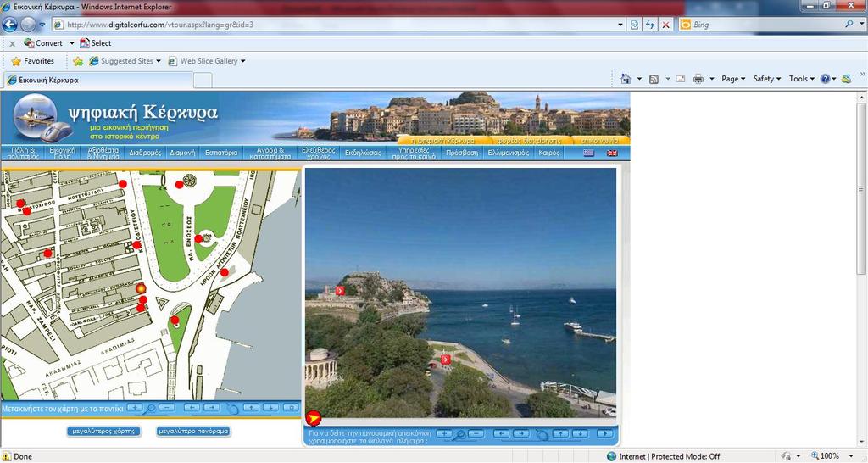Select the red marker at Πλ. Ενώσεως fountain

pyautogui.click(x=198, y=238)
